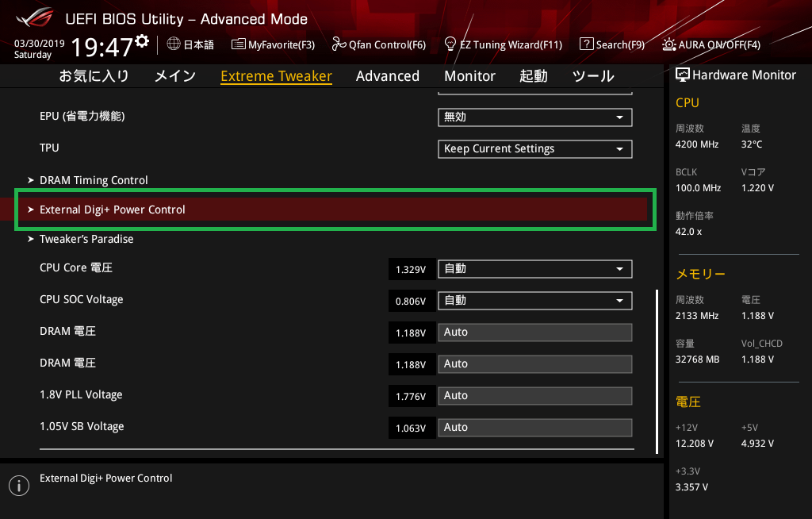The image size is (812, 519).
Task: Switch to お気に入り tab
Action: 94,76
